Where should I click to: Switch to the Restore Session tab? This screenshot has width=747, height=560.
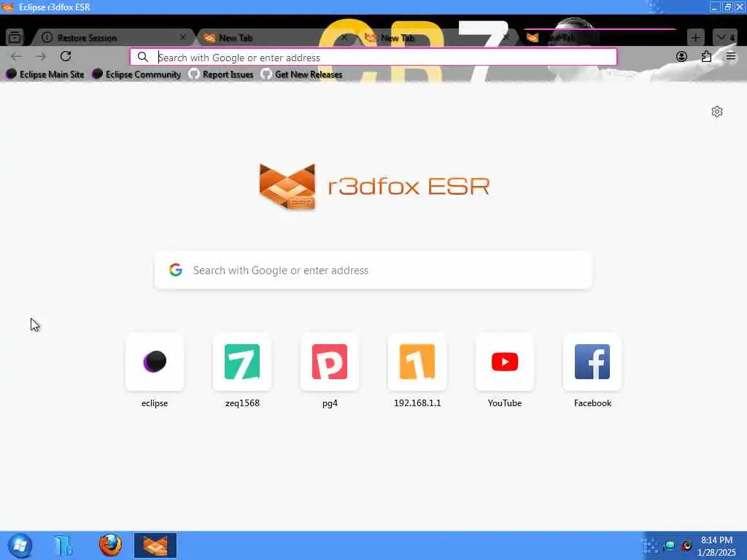[x=112, y=37]
